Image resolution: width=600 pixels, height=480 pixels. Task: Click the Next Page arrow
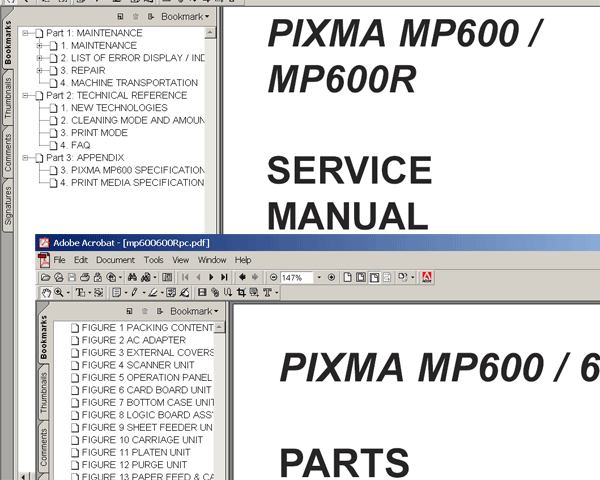[211, 277]
